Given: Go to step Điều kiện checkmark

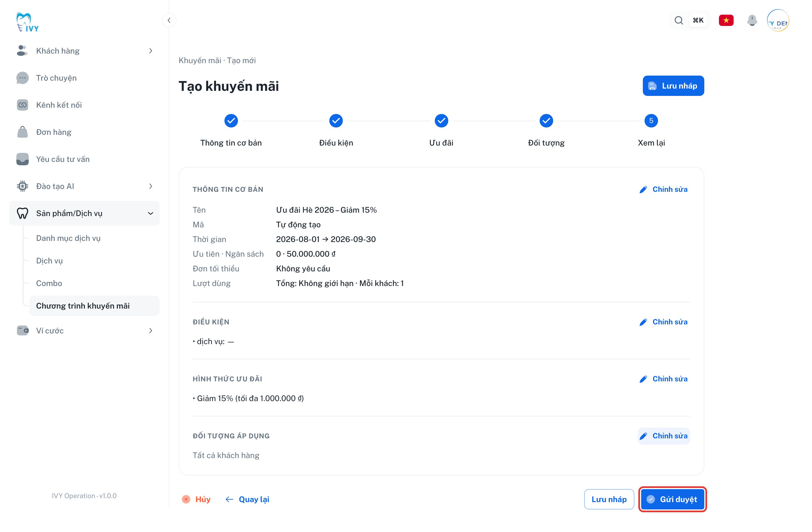Looking at the screenshot, I should tap(336, 120).
